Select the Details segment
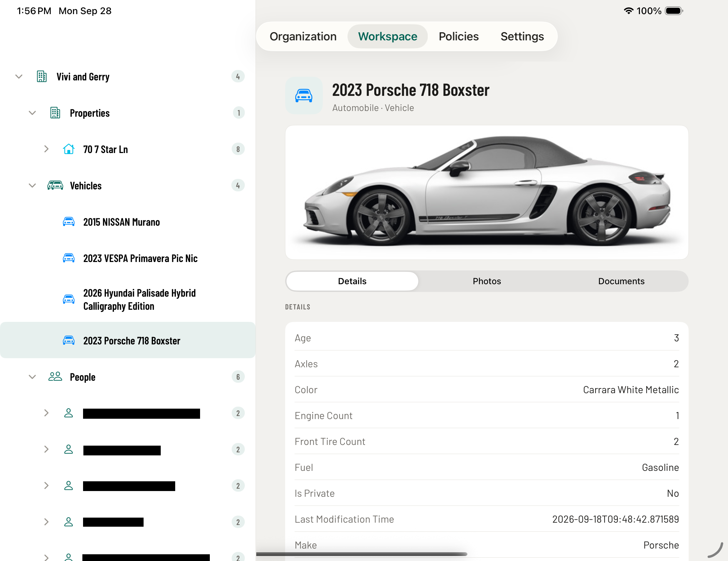Viewport: 728px width, 561px height. tap(352, 281)
